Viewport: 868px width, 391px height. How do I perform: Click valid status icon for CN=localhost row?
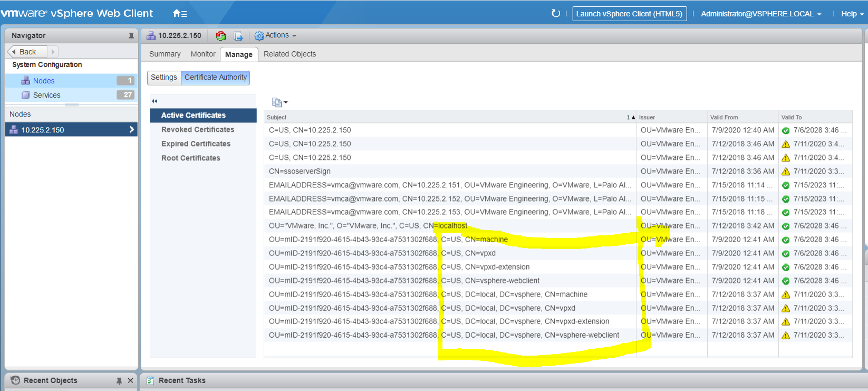tap(786, 226)
